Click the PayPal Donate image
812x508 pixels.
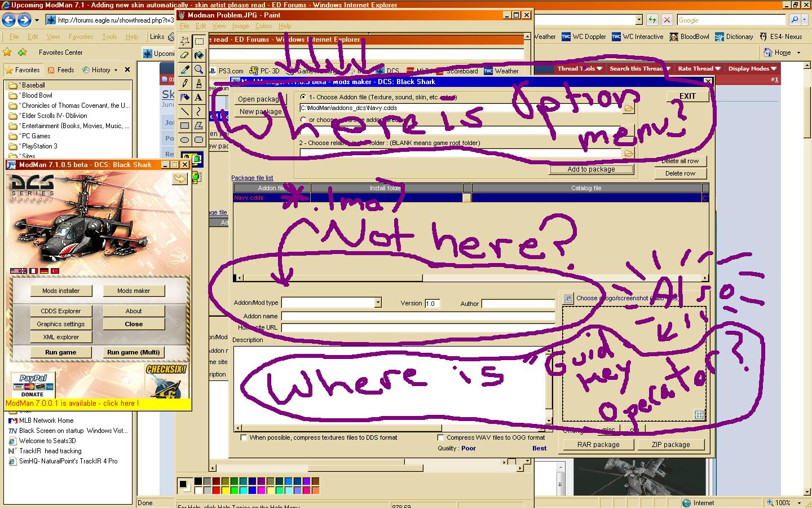(x=33, y=385)
